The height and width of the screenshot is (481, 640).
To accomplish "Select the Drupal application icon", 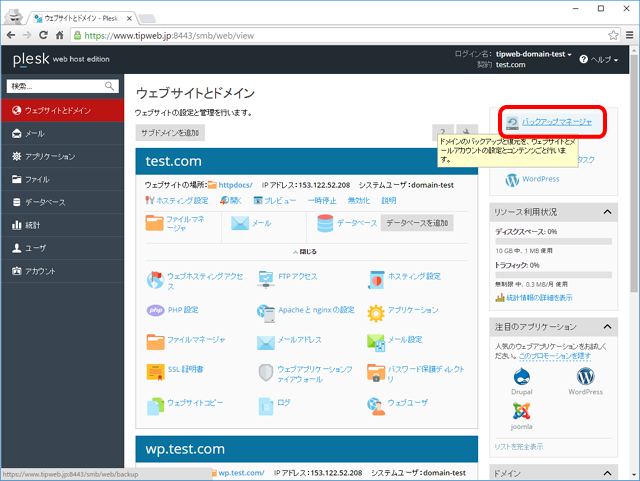I will coord(522,376).
